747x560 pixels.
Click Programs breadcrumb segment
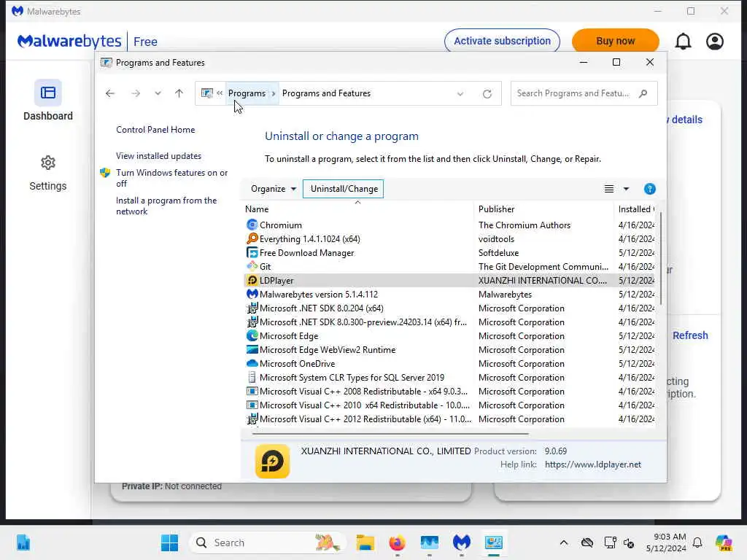click(247, 93)
